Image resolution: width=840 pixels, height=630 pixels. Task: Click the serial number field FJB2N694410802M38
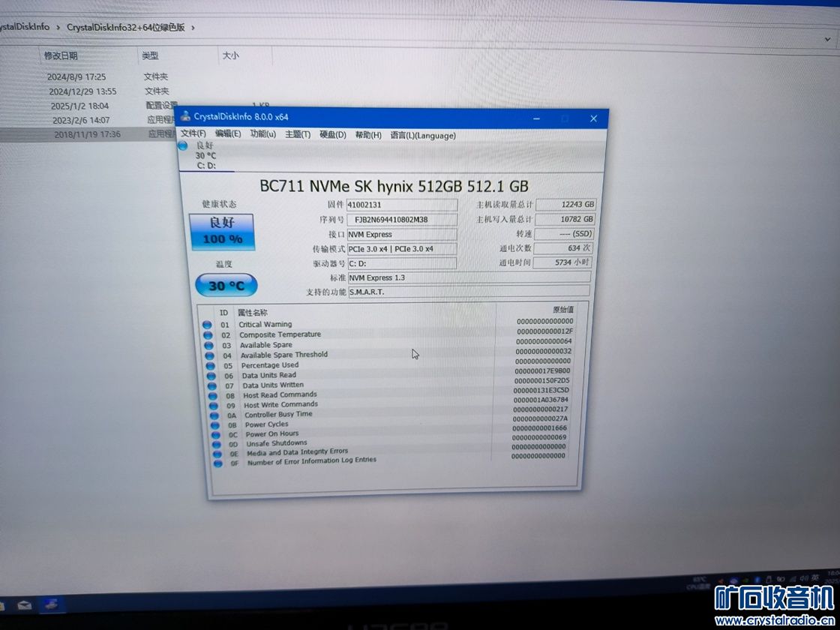point(402,220)
